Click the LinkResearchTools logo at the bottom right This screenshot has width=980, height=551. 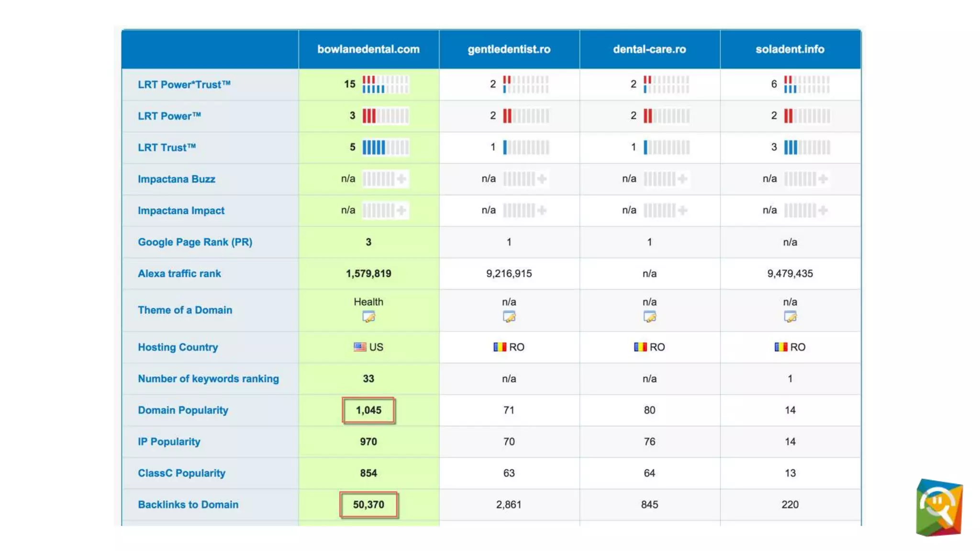939,507
